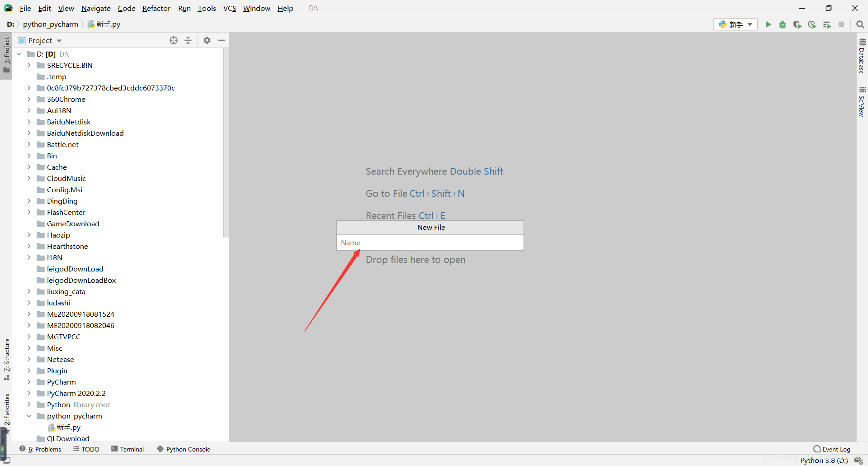Expand the 360Chrome folder arrow
Viewport: 868px width, 466px height.
[x=29, y=99]
